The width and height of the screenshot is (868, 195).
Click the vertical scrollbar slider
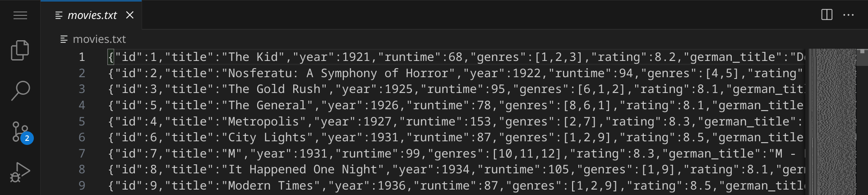pos(862,58)
